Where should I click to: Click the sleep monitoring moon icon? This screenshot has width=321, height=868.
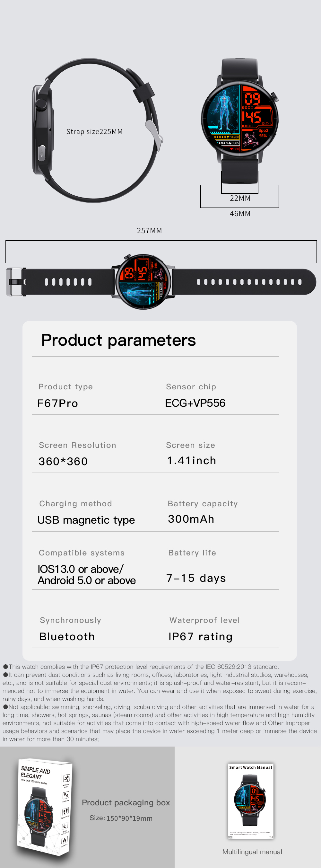65,826
